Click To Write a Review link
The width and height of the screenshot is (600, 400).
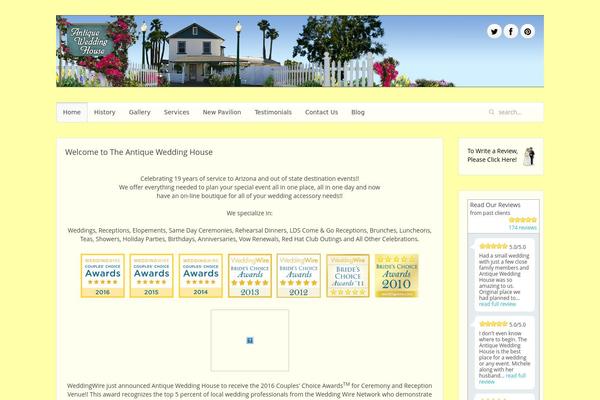[492, 155]
